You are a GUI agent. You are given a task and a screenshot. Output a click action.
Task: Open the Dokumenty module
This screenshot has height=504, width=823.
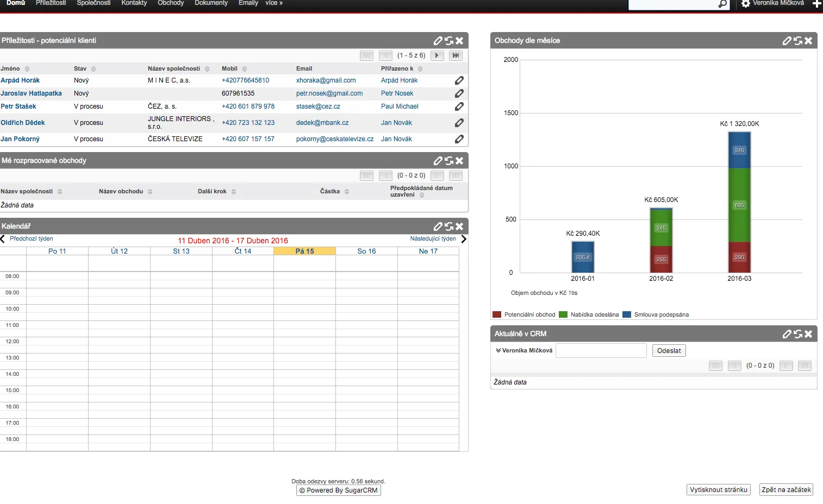tap(211, 3)
